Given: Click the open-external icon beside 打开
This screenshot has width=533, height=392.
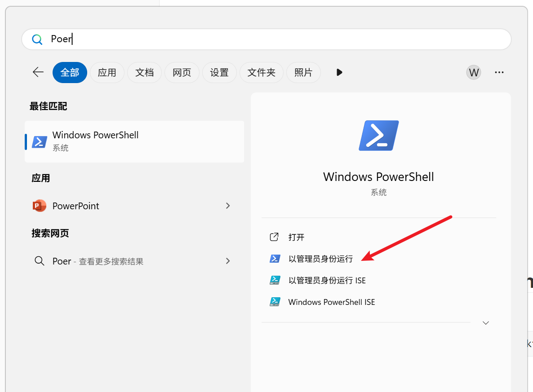Looking at the screenshot, I should coord(274,237).
